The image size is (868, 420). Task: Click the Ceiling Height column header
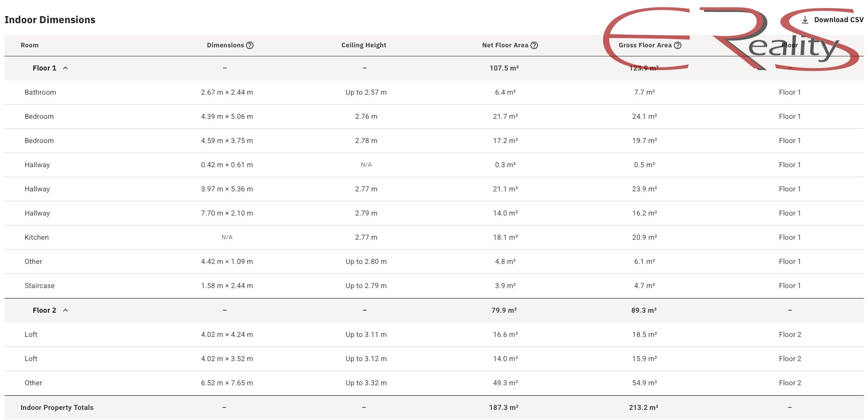tap(364, 45)
